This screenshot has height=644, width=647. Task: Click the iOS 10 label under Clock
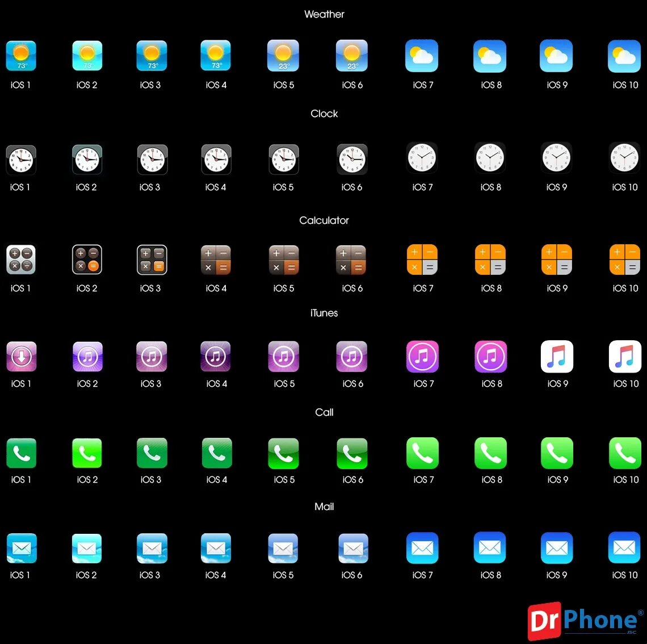pos(625,187)
